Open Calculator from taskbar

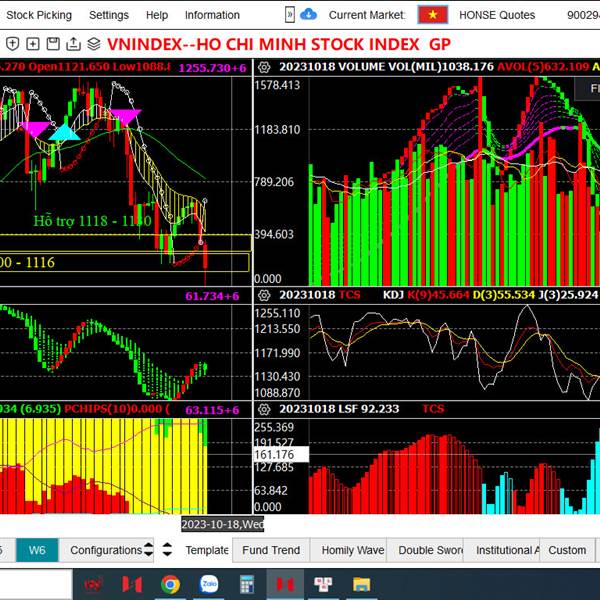tap(247, 584)
